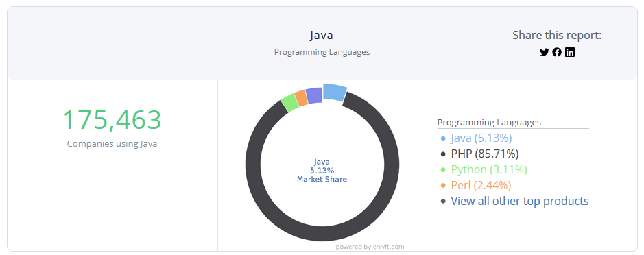Click the 175,463 companies count
This screenshot has width=644, height=255.
(x=112, y=120)
